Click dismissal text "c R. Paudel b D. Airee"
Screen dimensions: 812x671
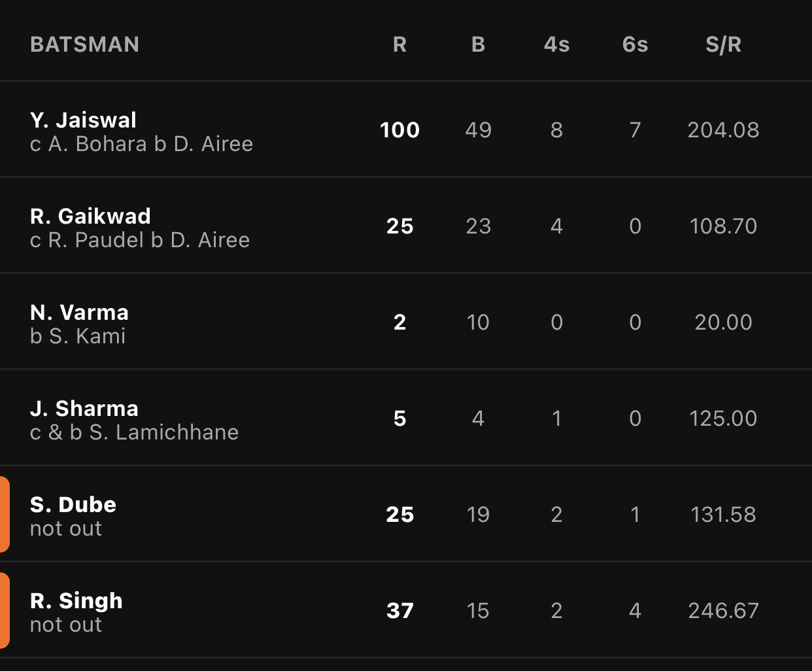tap(140, 240)
